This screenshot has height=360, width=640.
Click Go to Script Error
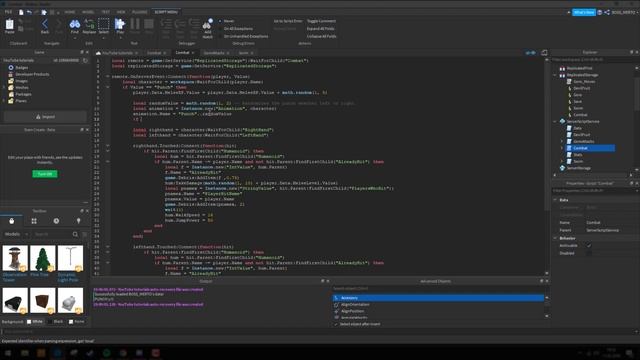pyautogui.click(x=288, y=21)
